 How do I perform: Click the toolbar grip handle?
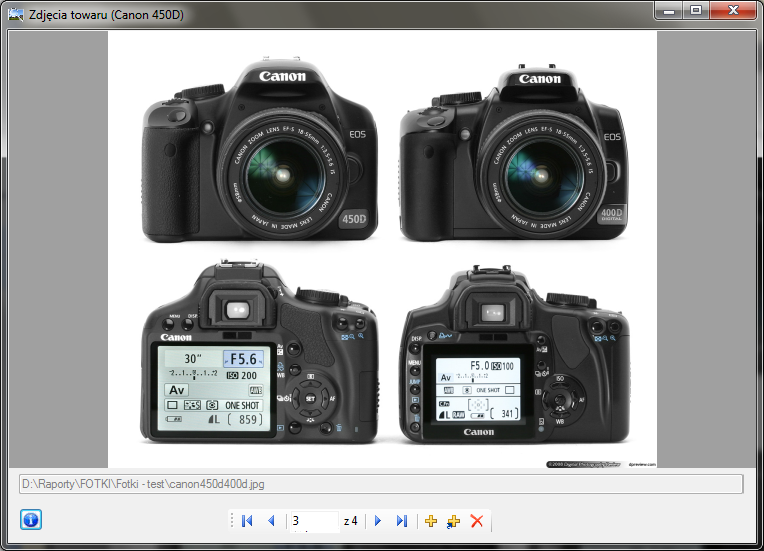[x=232, y=521]
